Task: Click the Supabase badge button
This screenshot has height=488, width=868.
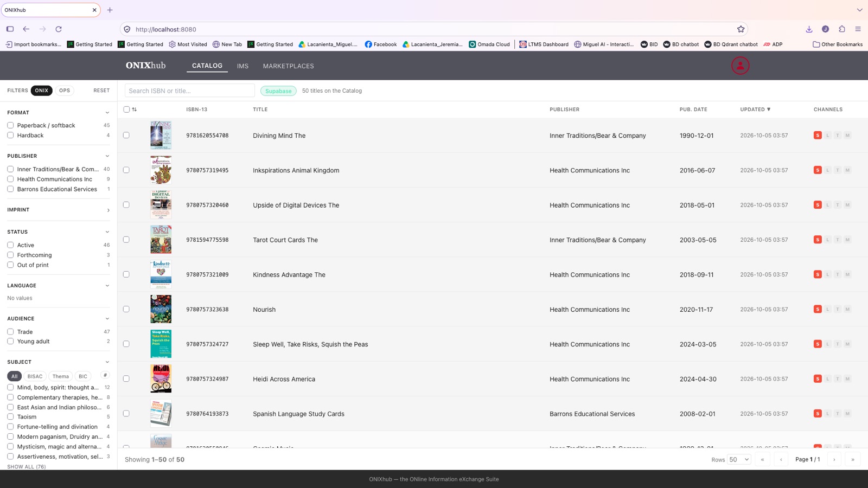Action: (x=278, y=91)
